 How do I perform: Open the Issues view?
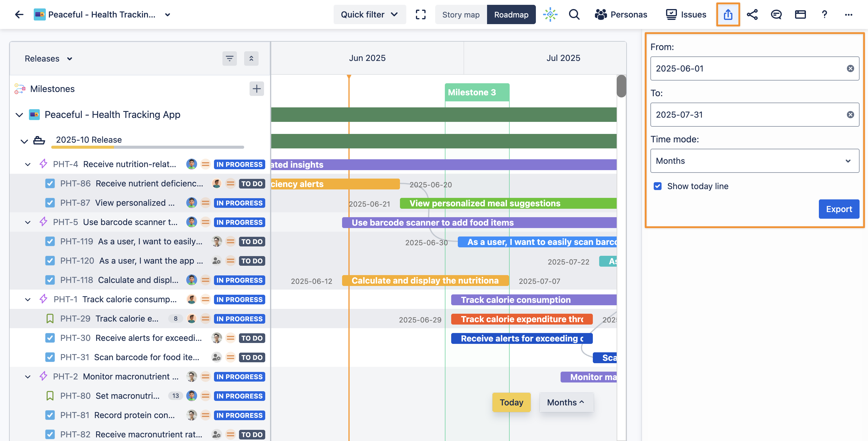686,14
